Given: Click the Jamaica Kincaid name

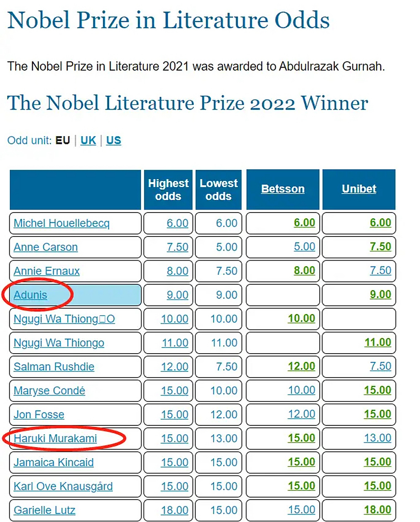Looking at the screenshot, I should 53,462.
